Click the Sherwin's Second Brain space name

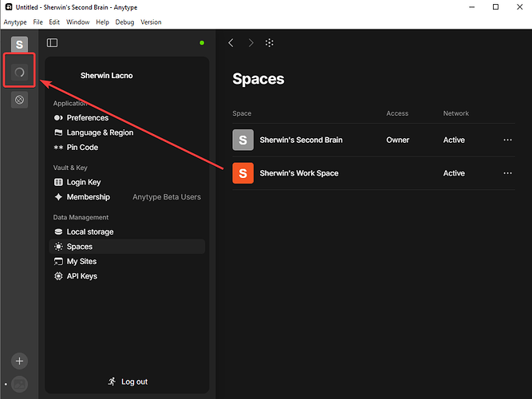pyautogui.click(x=301, y=140)
